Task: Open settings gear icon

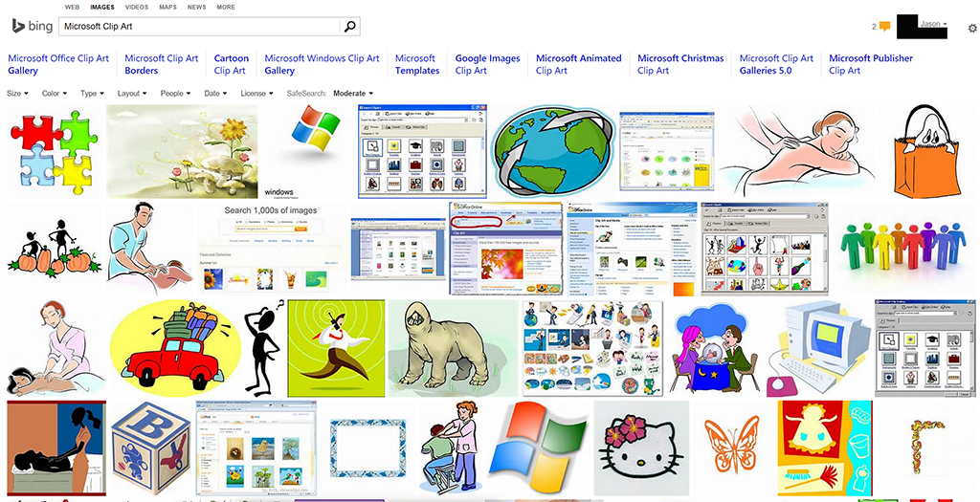Action: [x=972, y=28]
